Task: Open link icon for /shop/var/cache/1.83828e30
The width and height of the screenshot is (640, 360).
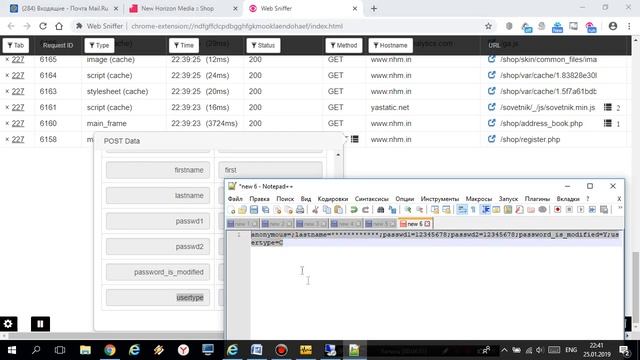Action: coord(491,75)
